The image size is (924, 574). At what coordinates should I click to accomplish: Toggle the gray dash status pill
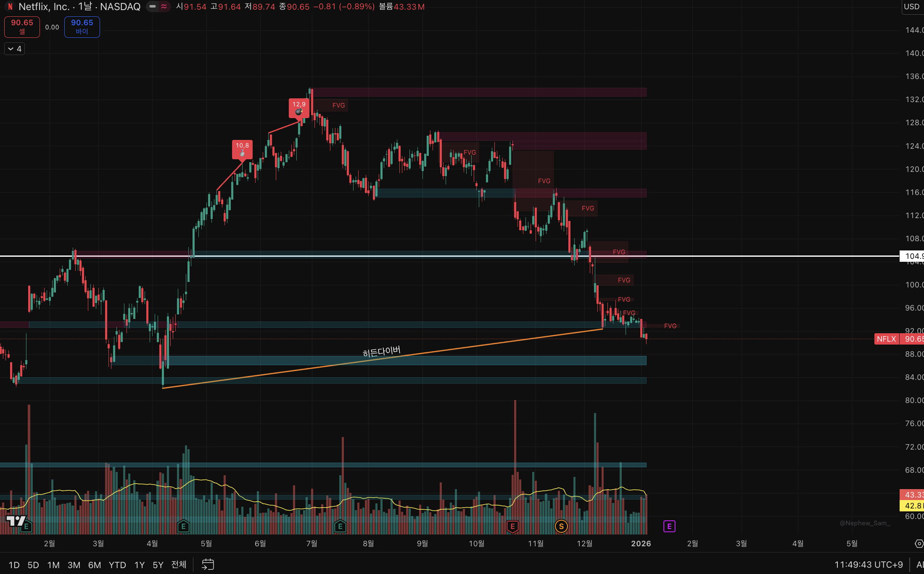153,7
